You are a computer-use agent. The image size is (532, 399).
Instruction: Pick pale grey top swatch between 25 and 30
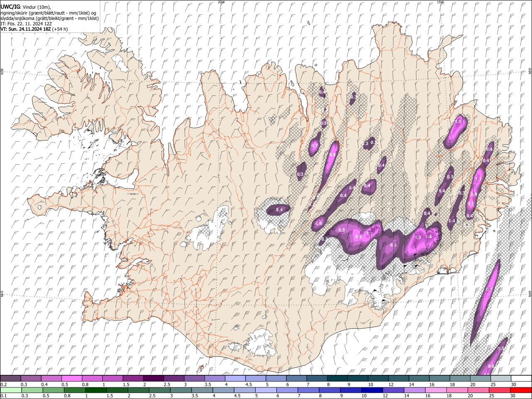pyautogui.click(x=501, y=378)
